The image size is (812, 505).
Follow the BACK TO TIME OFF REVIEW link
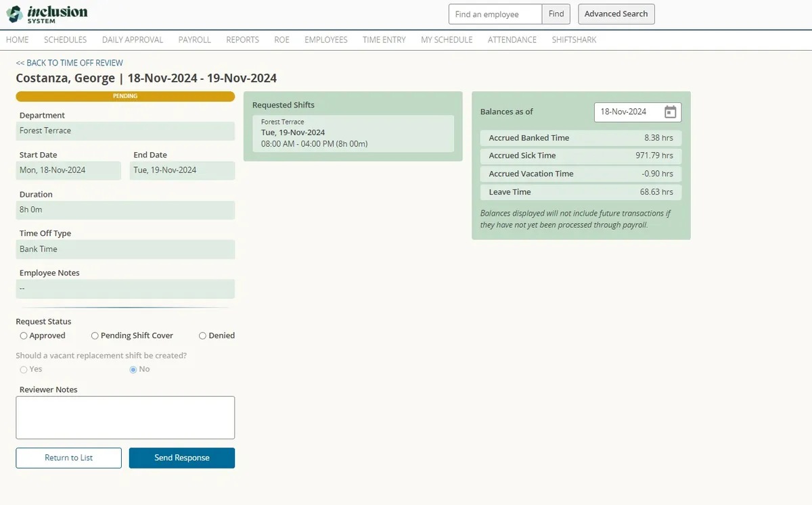pyautogui.click(x=68, y=62)
